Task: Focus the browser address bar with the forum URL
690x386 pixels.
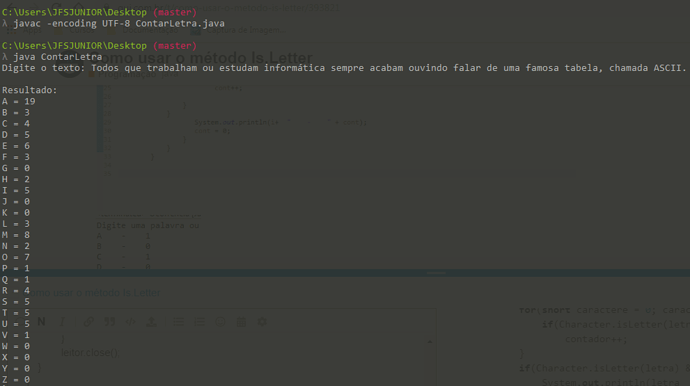Action: pyautogui.click(x=229, y=7)
